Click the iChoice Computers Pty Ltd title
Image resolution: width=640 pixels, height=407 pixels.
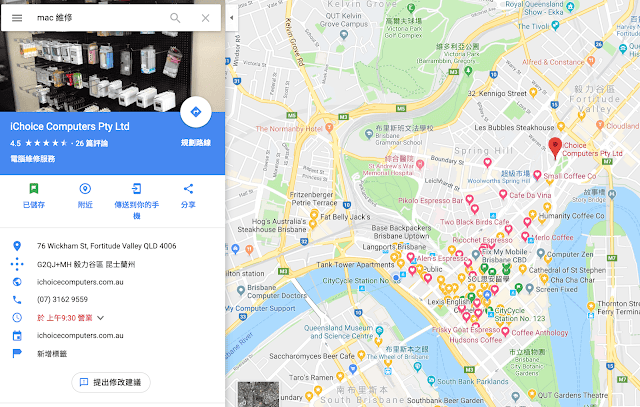tap(70, 127)
